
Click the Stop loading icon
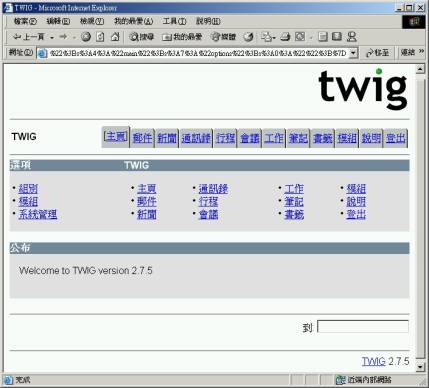click(x=86, y=37)
